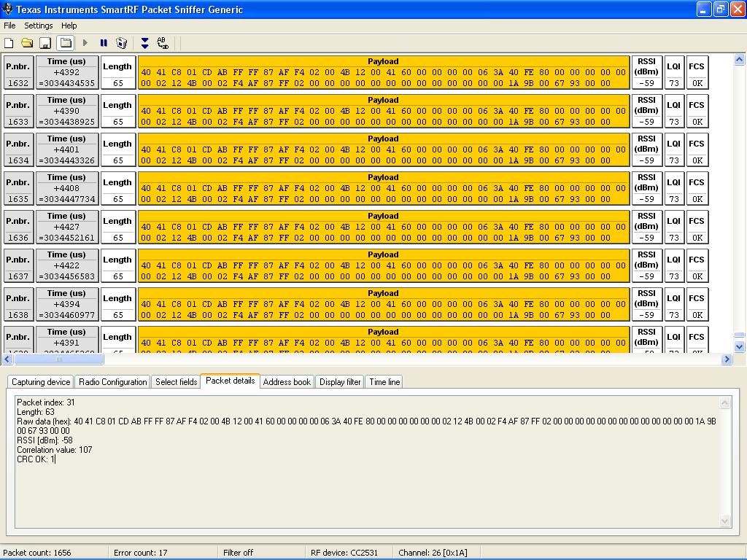Screen dimensions: 747x560
Task: Click RF device: CC2531 status entry
Action: point(344,553)
